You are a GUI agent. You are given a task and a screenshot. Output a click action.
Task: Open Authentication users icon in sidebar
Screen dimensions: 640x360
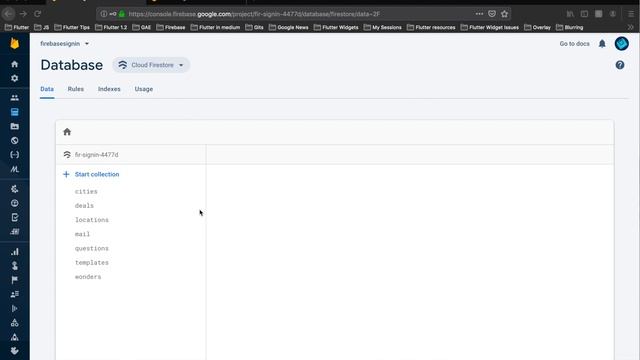[x=15, y=98]
